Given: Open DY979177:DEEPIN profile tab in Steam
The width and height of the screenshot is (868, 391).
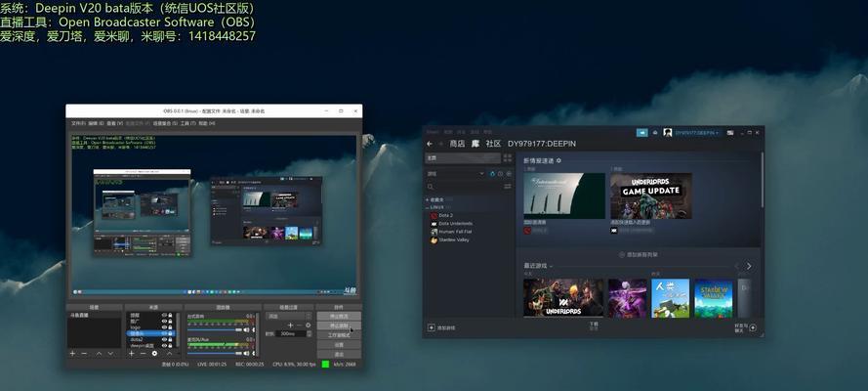Looking at the screenshot, I should tap(542, 144).
